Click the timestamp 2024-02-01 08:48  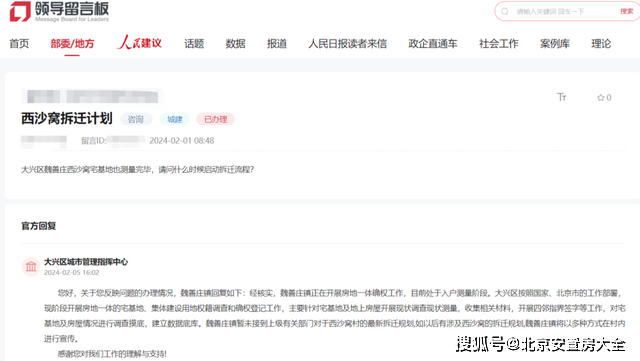pos(182,141)
